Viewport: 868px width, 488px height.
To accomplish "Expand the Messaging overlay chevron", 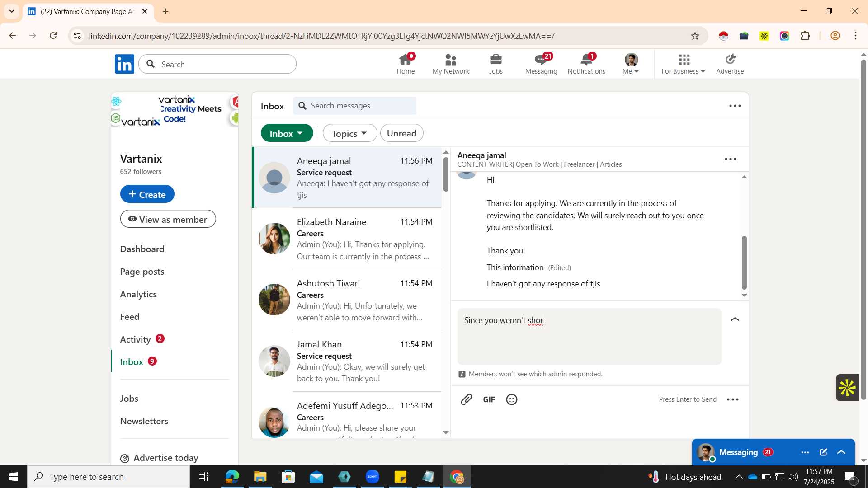I will (842, 452).
